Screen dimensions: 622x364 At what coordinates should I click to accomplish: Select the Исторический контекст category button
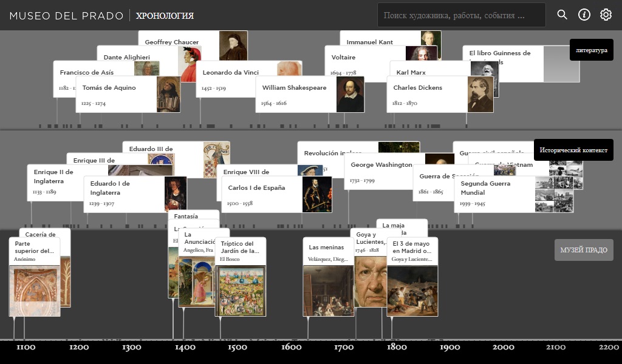(573, 150)
